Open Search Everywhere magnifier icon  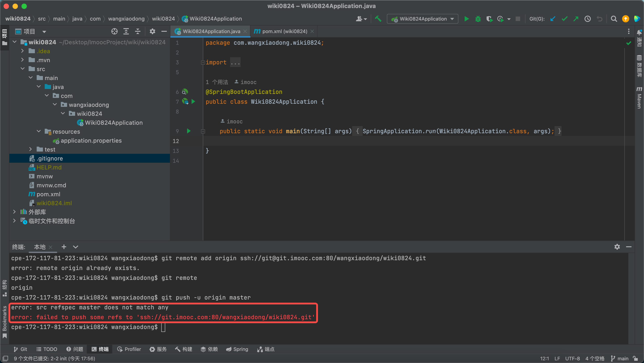point(614,19)
